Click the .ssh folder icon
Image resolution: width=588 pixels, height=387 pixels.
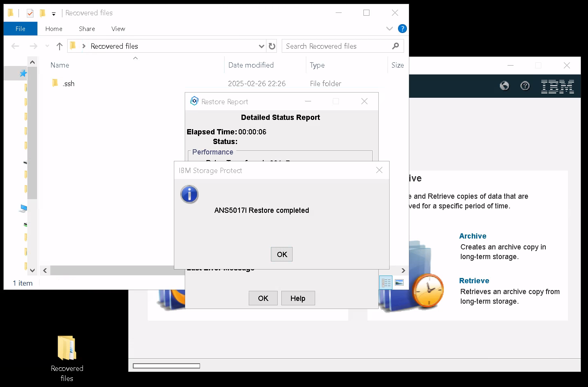coord(55,83)
